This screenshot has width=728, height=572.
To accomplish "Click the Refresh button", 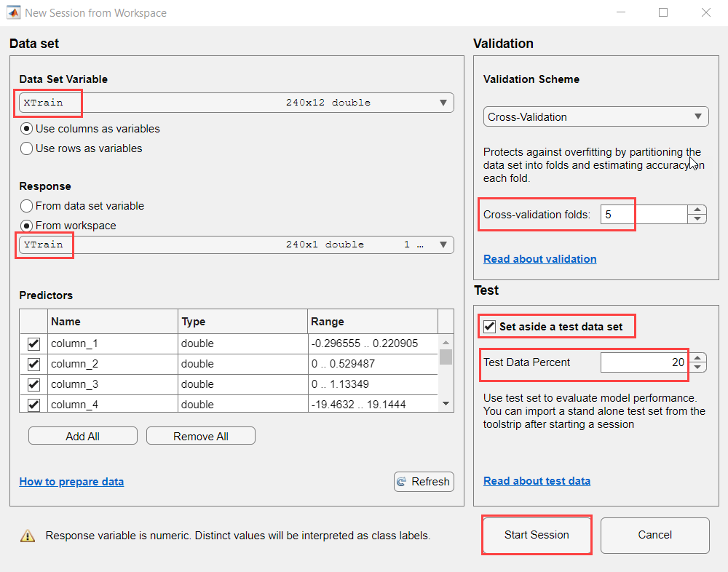I will point(424,481).
